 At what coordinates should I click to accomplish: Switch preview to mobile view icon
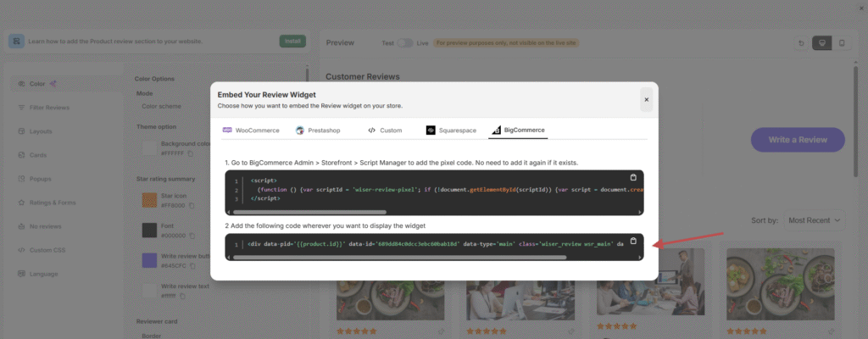click(x=842, y=42)
